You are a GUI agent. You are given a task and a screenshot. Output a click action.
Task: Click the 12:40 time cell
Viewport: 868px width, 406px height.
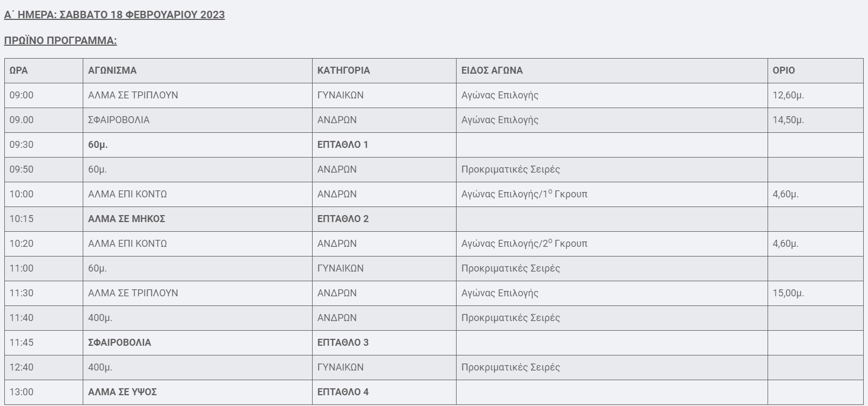pos(21,367)
